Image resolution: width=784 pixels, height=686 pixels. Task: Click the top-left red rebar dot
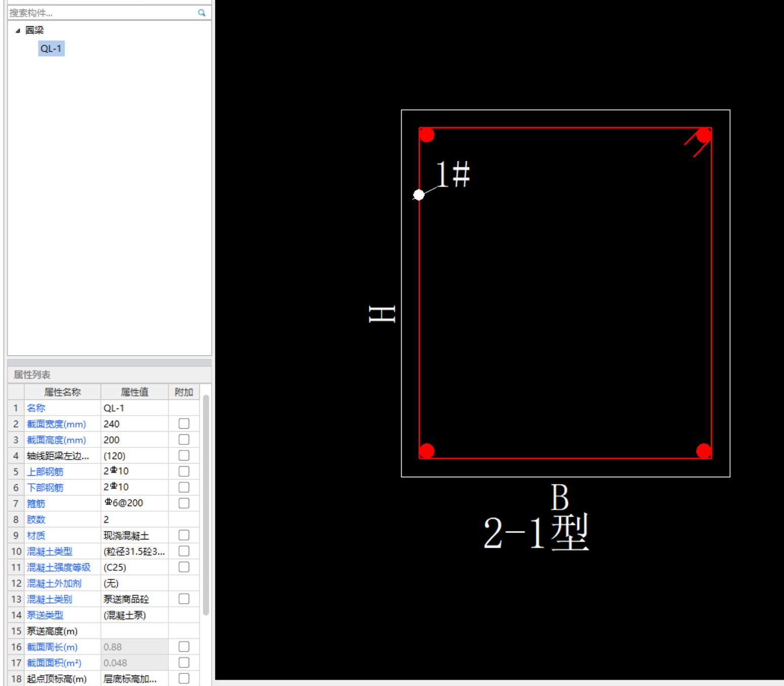click(x=427, y=135)
